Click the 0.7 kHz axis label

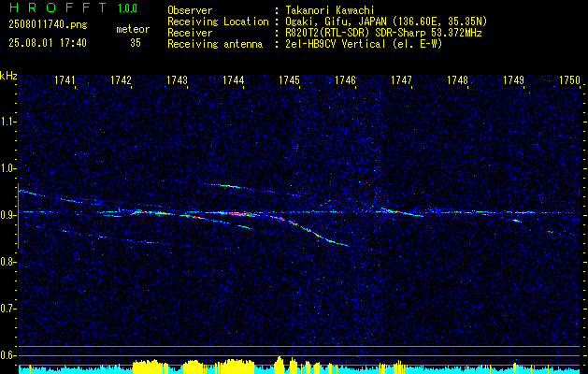pos(7,309)
